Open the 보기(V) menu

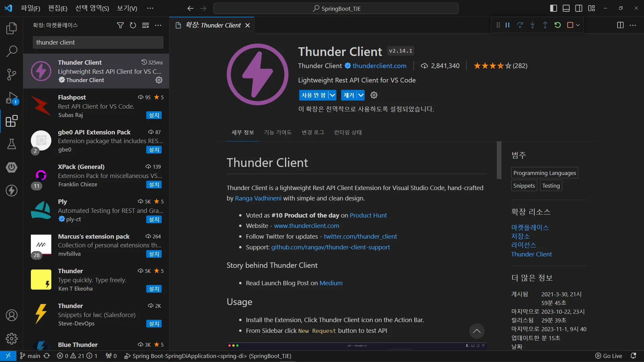click(x=127, y=8)
